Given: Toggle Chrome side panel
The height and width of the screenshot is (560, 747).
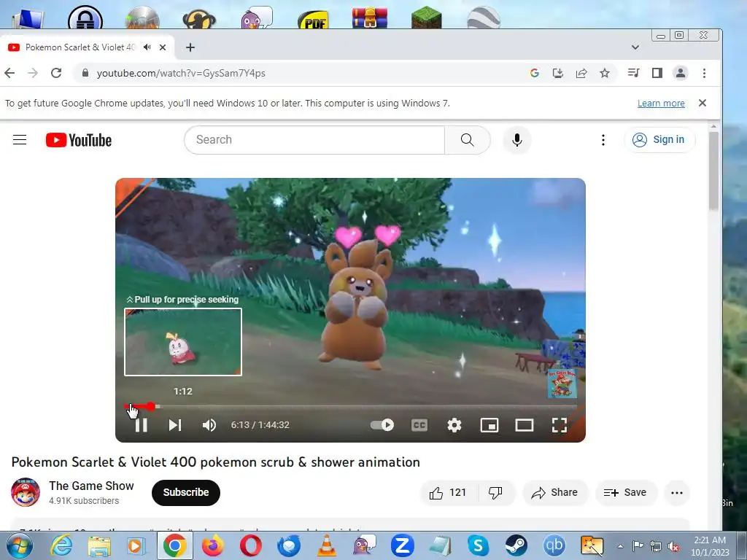Looking at the screenshot, I should (x=657, y=73).
